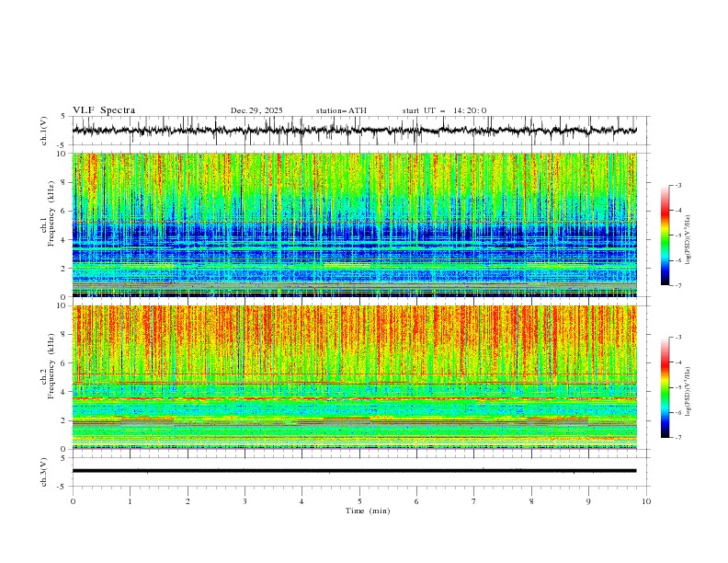Click the ch.1 color scale bar

pos(665,236)
